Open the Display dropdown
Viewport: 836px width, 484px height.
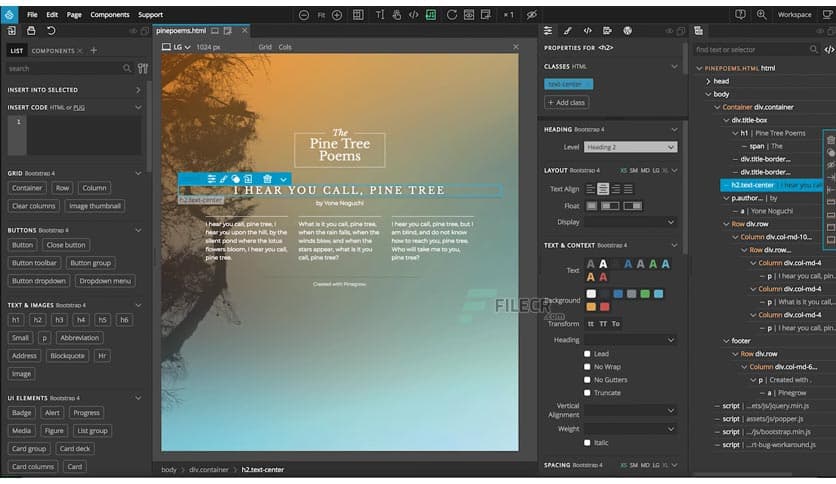click(630, 222)
